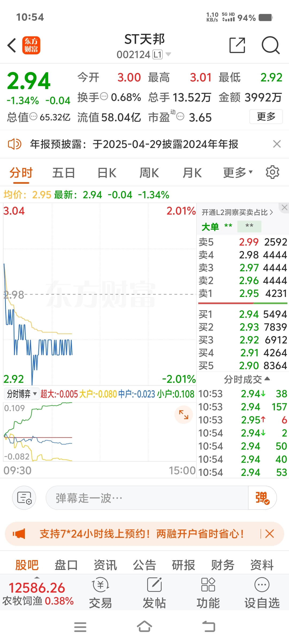This screenshot has height=644, width=289.
Task: Focus the 弹幕走一波 input field
Action: click(x=147, y=498)
